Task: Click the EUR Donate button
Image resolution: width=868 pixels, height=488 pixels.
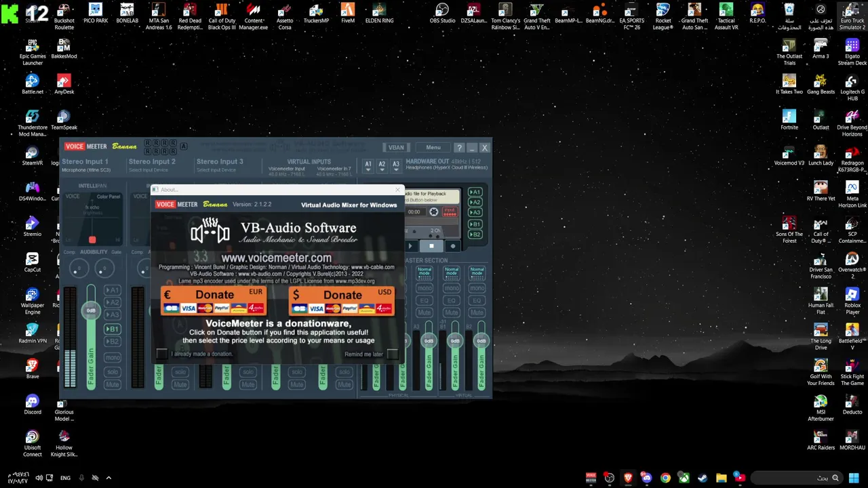Action: coord(214,301)
